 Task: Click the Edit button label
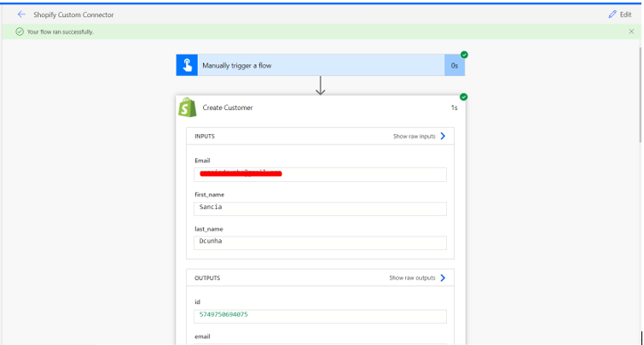(625, 15)
